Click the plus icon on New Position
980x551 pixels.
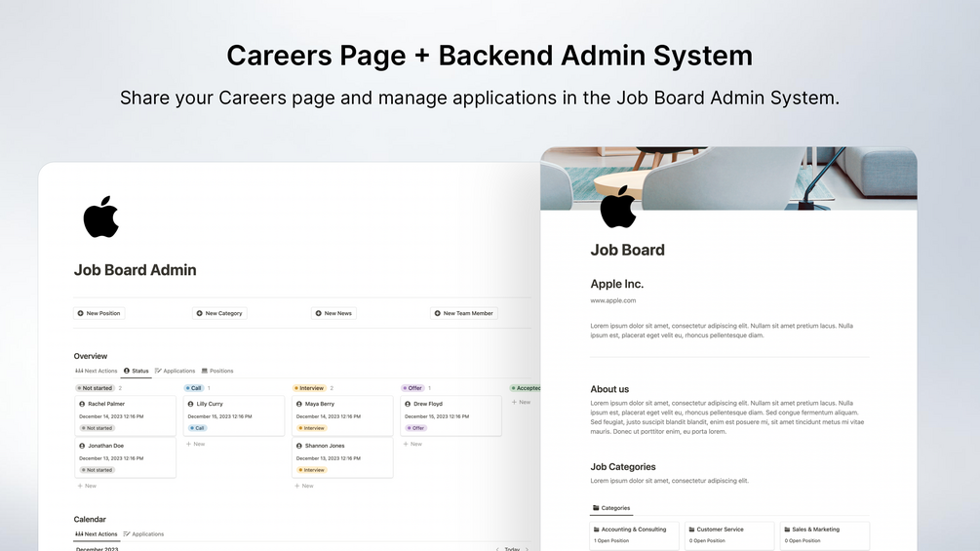80,313
